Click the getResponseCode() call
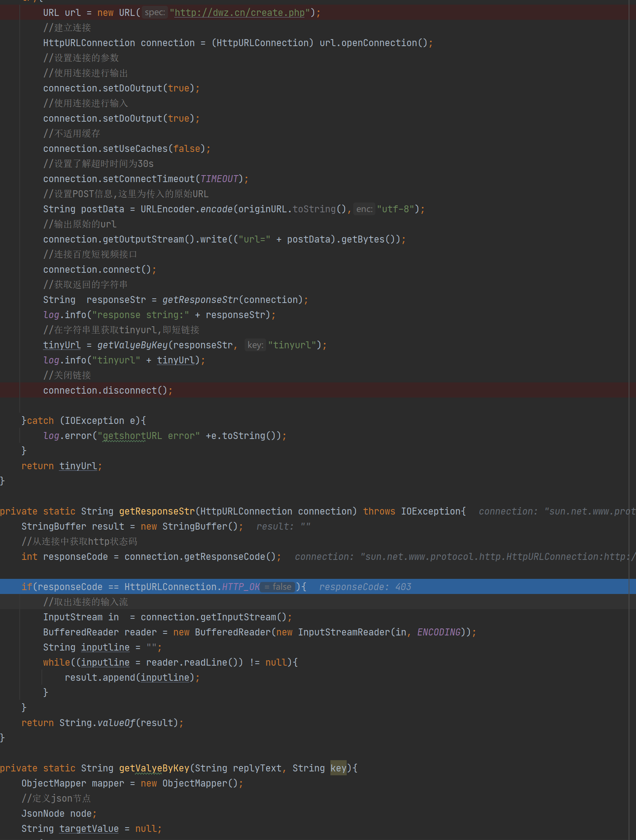Viewport: 636px width, 840px height. [230, 557]
